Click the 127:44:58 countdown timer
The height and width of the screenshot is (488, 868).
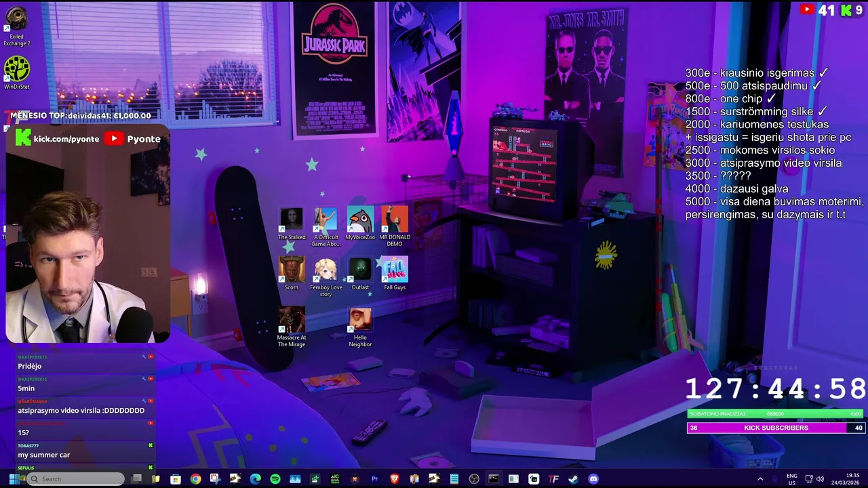[776, 390]
